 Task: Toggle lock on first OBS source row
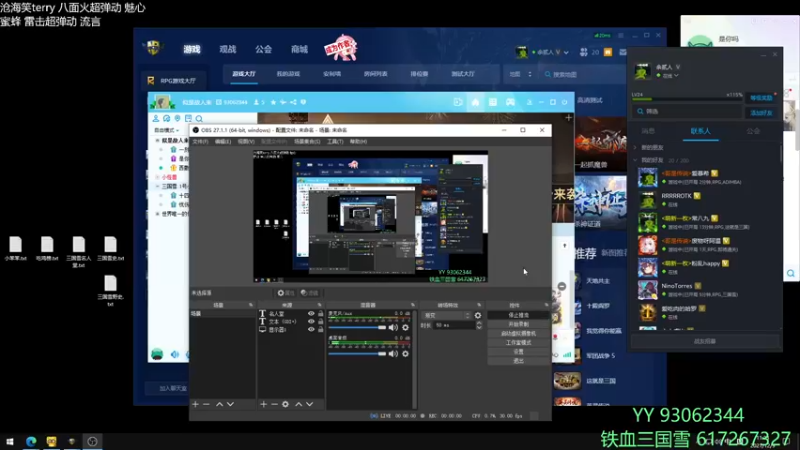(320, 314)
